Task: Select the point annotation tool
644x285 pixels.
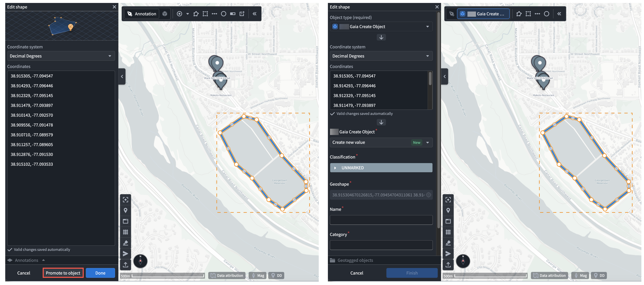Action: click(x=179, y=14)
